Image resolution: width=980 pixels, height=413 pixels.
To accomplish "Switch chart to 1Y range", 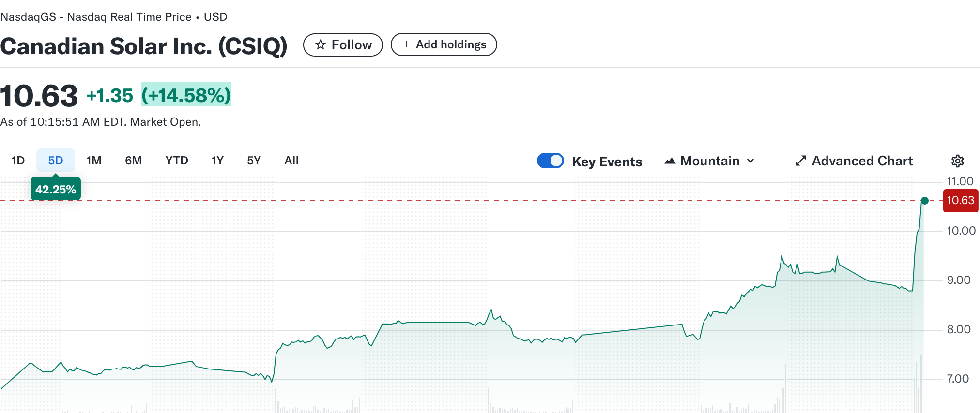I will [x=217, y=161].
